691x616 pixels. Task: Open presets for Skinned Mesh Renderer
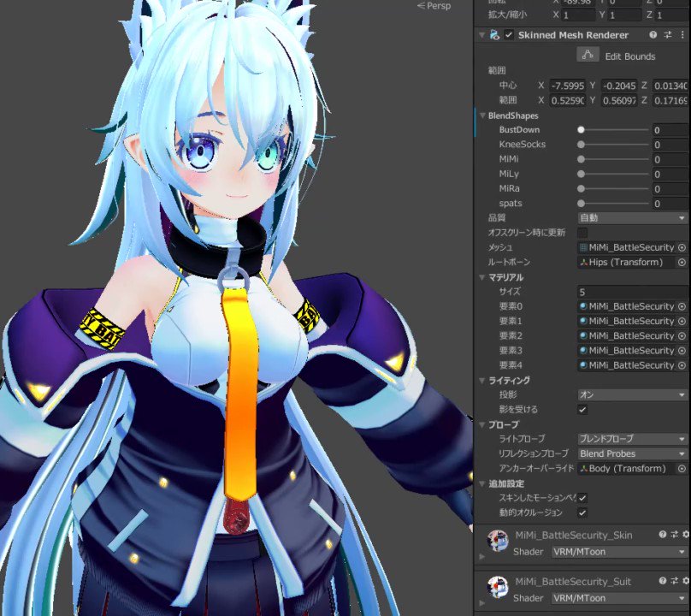pos(668,35)
